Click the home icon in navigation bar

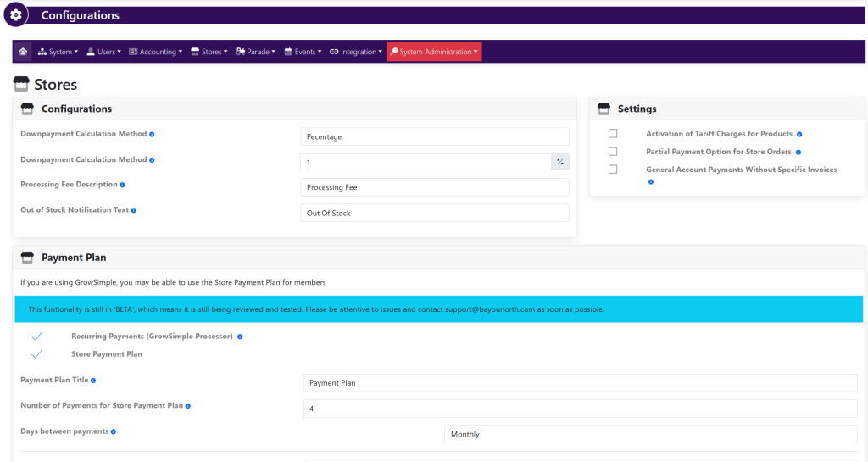coord(23,52)
